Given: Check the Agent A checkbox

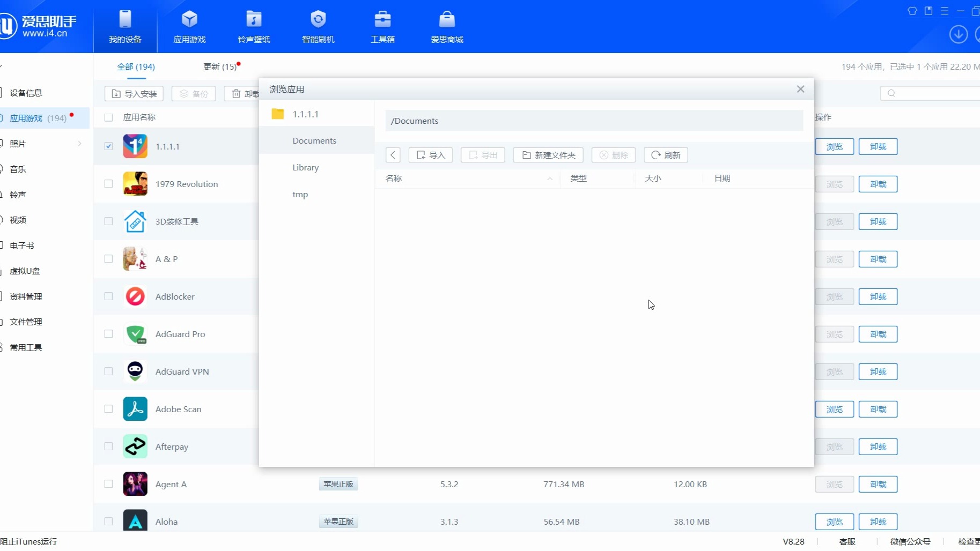Looking at the screenshot, I should click(108, 484).
